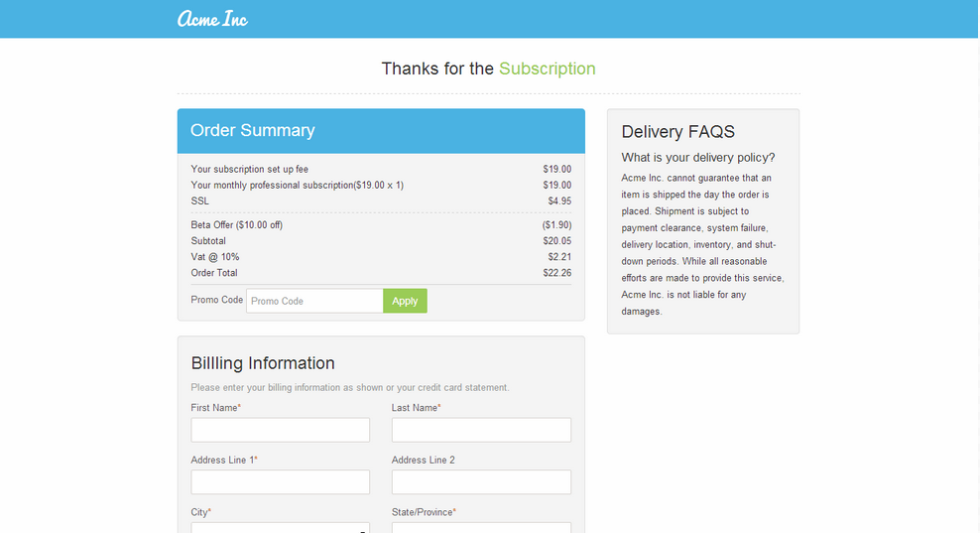Select the Address Line 2 field

pyautogui.click(x=481, y=482)
